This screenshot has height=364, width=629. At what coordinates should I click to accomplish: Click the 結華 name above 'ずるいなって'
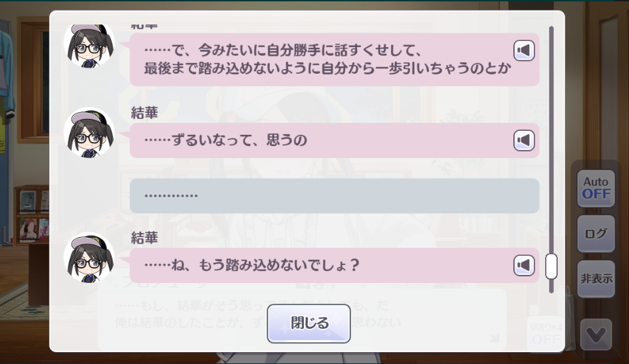[144, 113]
